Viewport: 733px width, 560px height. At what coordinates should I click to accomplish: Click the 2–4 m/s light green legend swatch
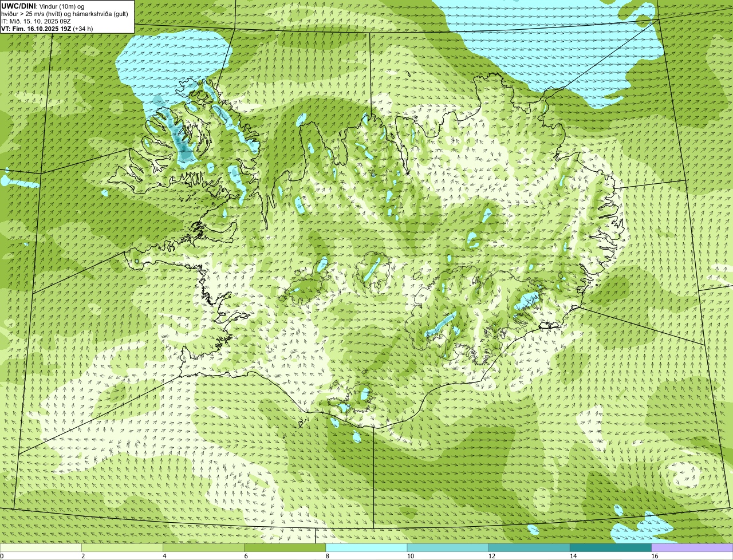click(x=122, y=548)
